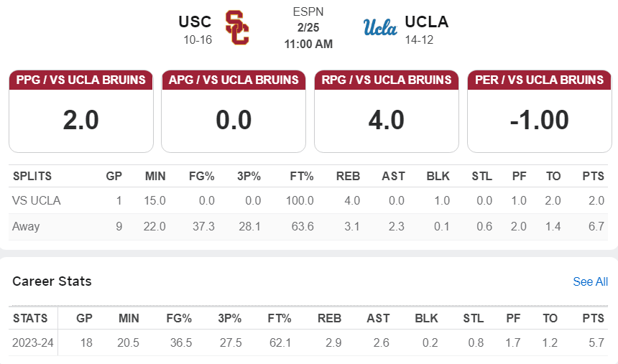Viewport: 618px width, 364px height.
Task: Click the FG% header in splits table
Action: pyautogui.click(x=202, y=176)
